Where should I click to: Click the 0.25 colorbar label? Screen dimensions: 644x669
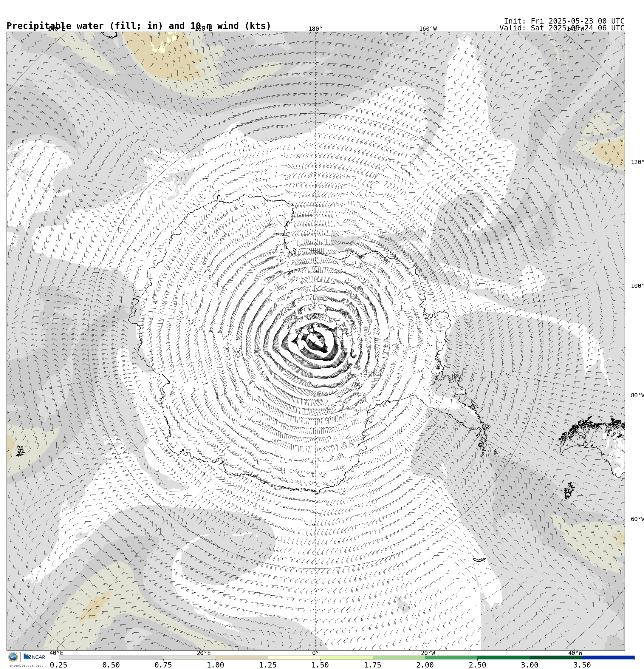[59, 665]
